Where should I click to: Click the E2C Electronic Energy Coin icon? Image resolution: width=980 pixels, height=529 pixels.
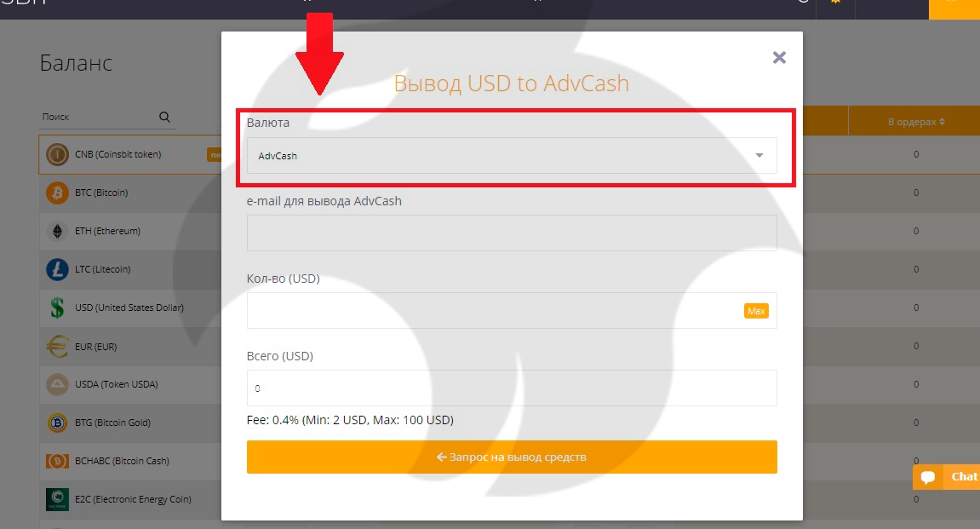[57, 500]
